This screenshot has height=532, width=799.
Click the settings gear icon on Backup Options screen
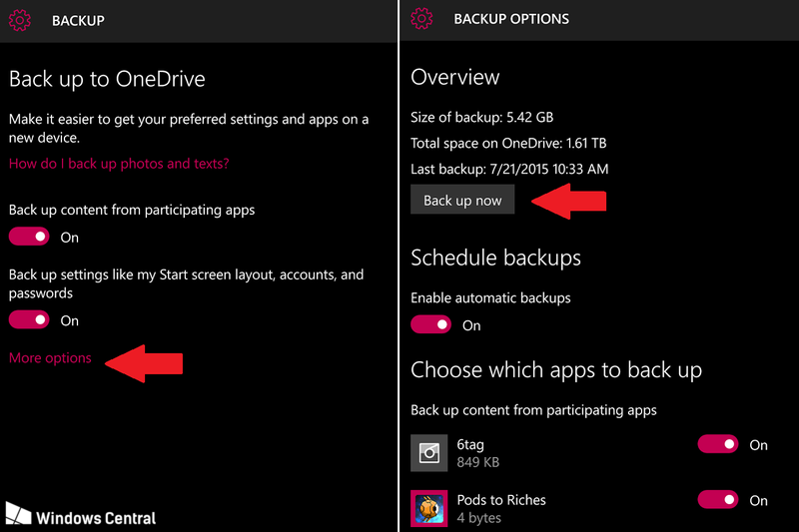pyautogui.click(x=421, y=19)
